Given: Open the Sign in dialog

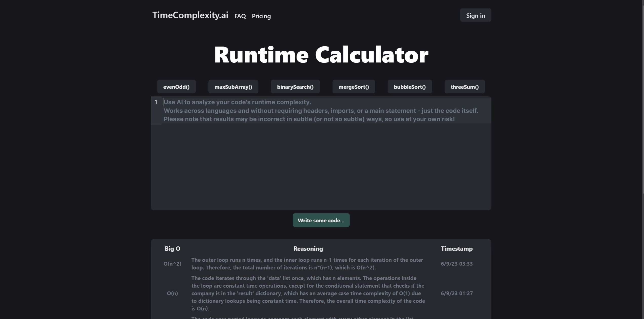Looking at the screenshot, I should [x=475, y=15].
